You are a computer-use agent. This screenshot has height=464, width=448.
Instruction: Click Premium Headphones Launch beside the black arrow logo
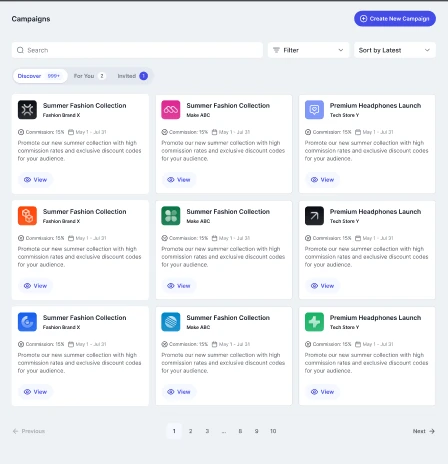[x=375, y=212]
